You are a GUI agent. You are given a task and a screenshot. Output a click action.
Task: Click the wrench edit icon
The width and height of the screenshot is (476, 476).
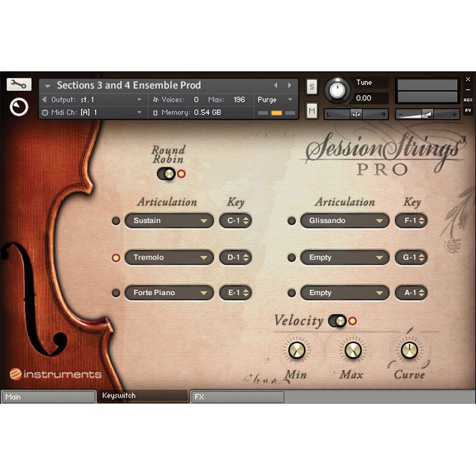19,84
